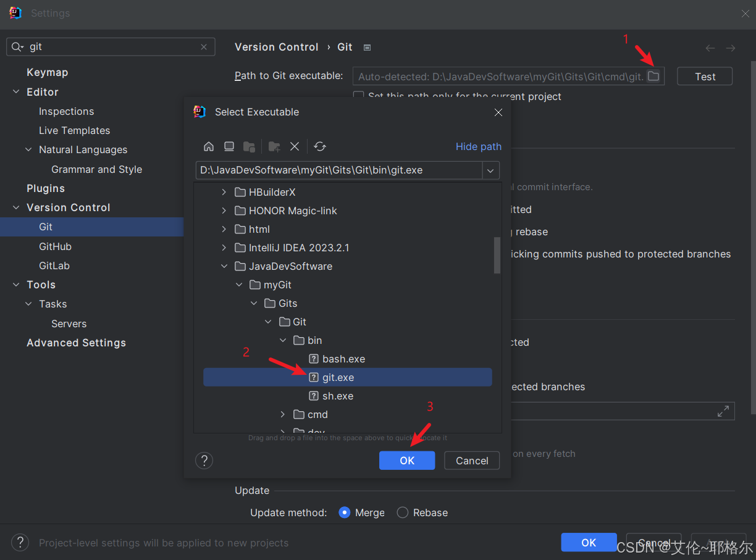The width and height of the screenshot is (756, 560).
Task: Select the bash.exe file icon
Action: (x=314, y=359)
